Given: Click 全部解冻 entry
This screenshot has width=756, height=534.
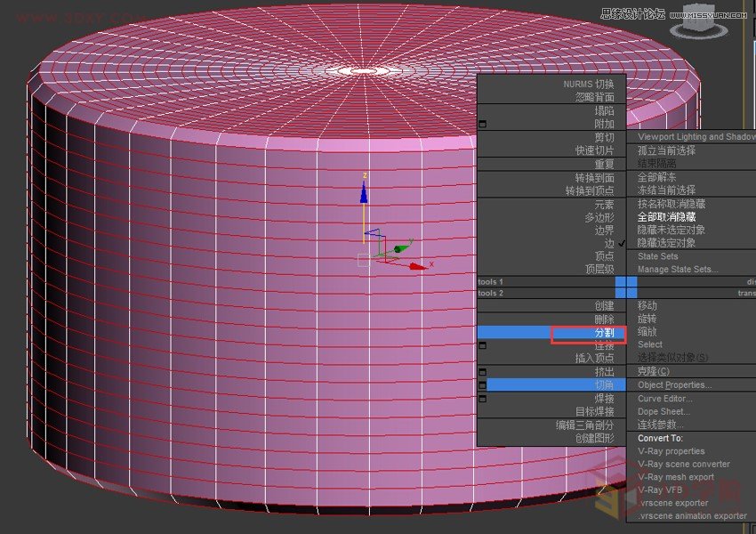Looking at the screenshot, I should 656,177.
